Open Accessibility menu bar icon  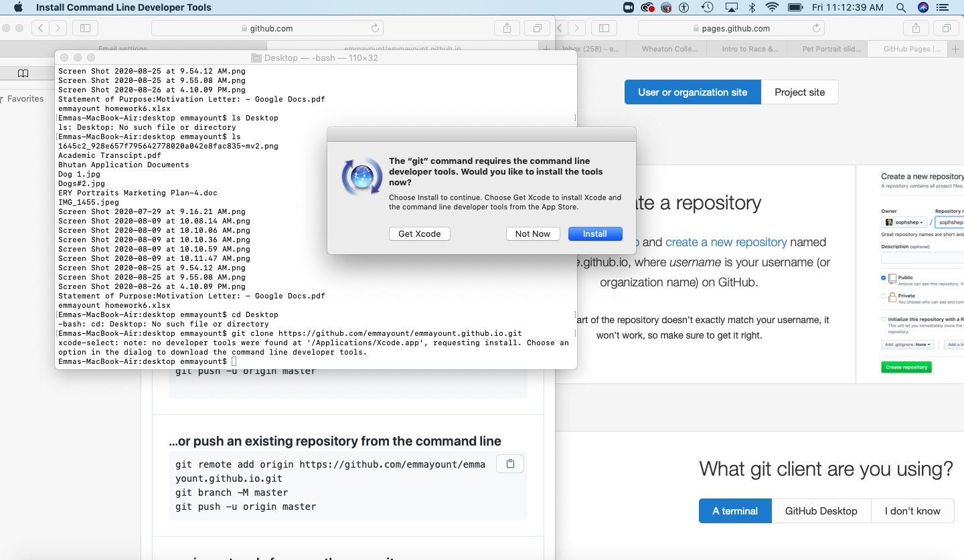pos(684,7)
